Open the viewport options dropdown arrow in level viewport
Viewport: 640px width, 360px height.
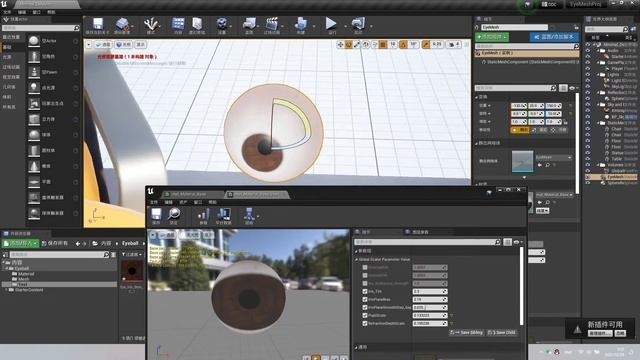[89, 44]
